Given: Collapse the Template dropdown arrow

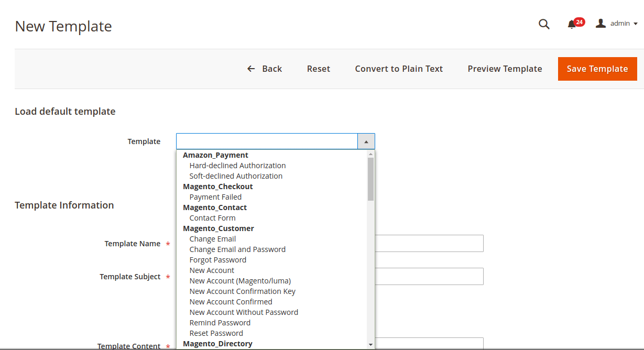Looking at the screenshot, I should pyautogui.click(x=366, y=141).
